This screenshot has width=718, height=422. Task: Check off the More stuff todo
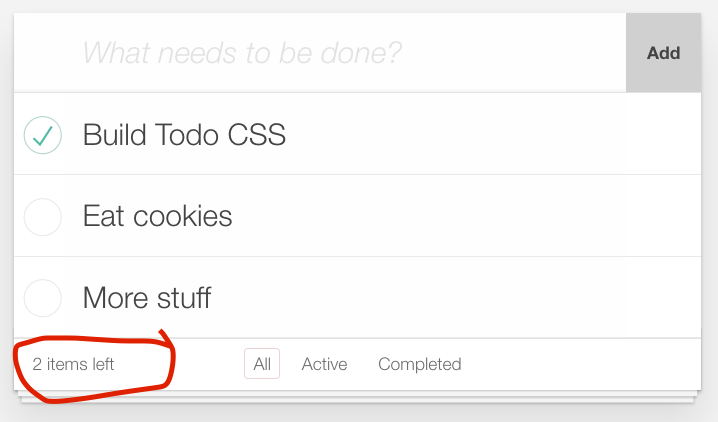coord(43,298)
